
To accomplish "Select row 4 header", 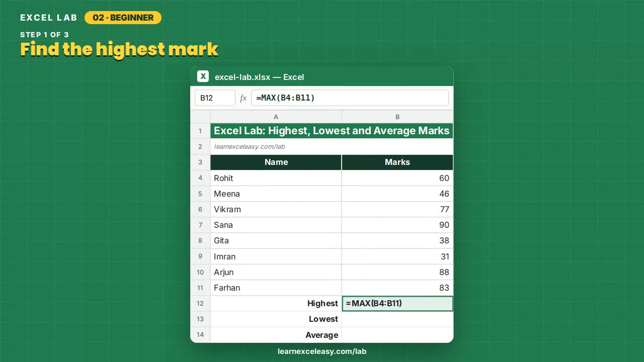I will (200, 178).
